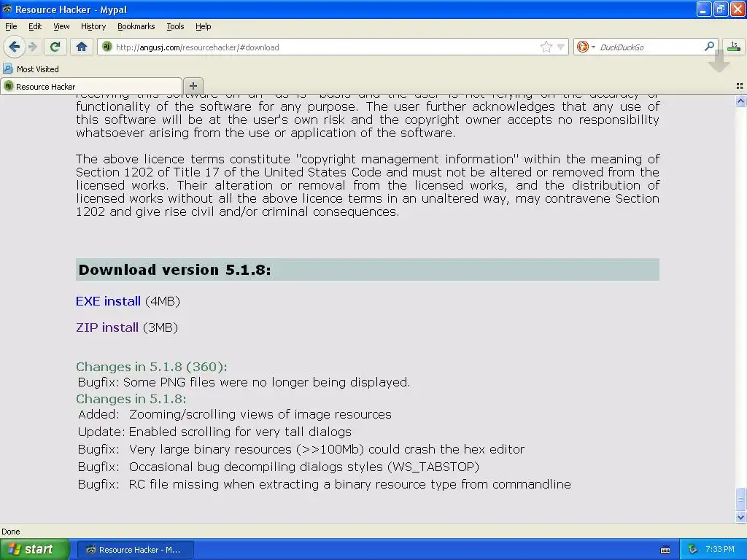This screenshot has width=747, height=560.
Task: Click the keyboard icon in the taskbar
Action: tap(665, 550)
